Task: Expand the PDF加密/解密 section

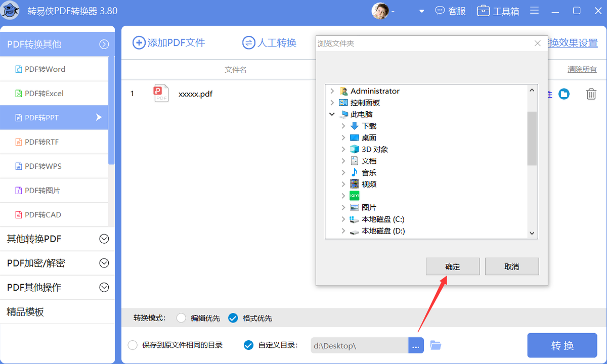Action: [x=104, y=263]
